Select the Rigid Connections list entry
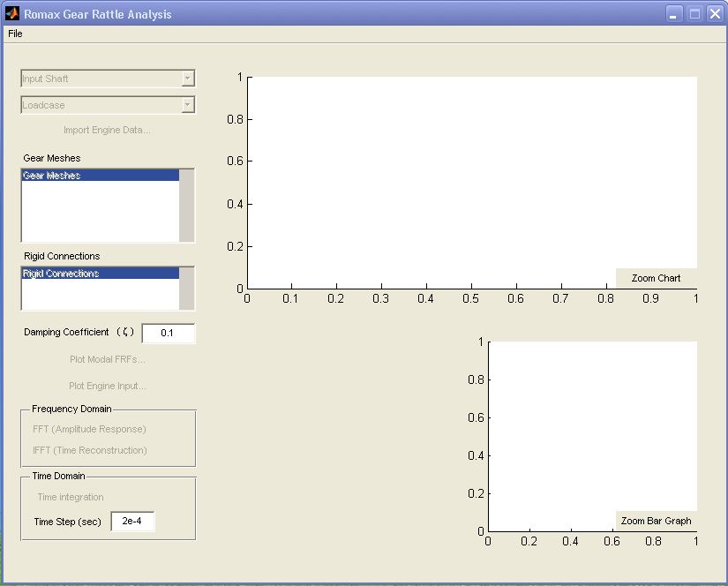 (101, 274)
